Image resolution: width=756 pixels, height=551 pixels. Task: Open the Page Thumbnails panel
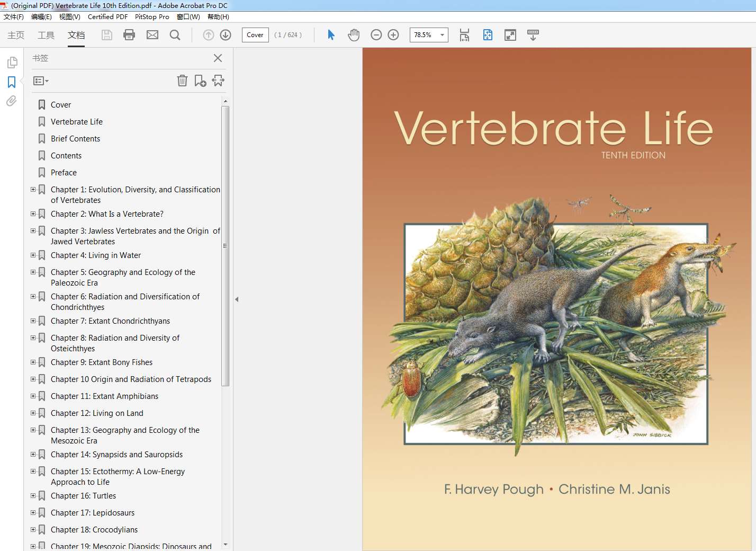coord(11,62)
